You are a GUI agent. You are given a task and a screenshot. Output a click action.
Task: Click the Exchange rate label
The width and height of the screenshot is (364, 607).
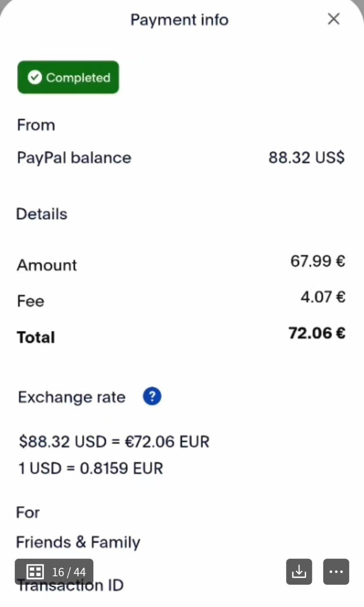[x=72, y=397]
